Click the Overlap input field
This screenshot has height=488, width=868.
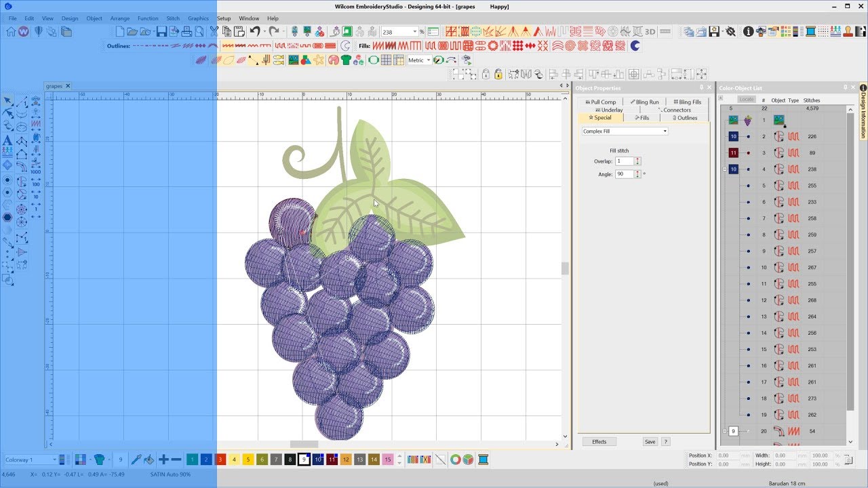click(x=625, y=161)
